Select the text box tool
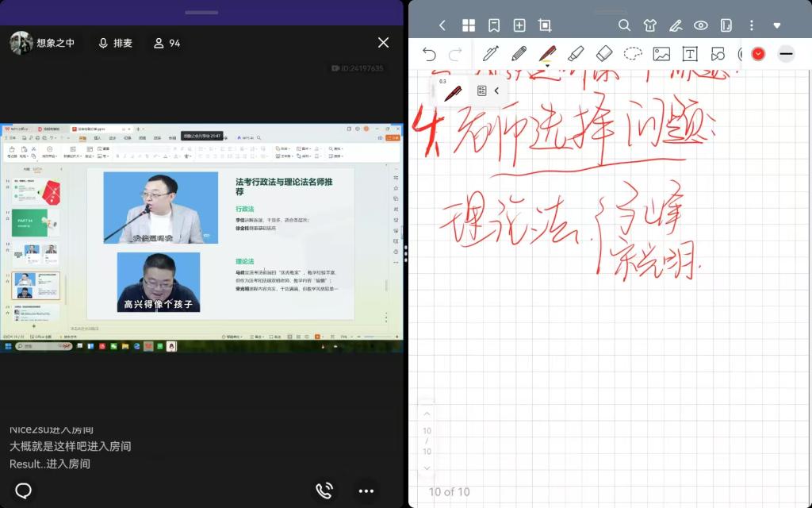Viewport: 812px width, 508px height. pyautogui.click(x=690, y=54)
